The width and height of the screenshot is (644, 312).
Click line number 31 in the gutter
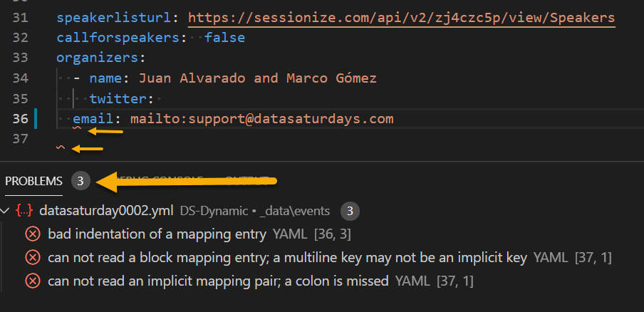tap(20, 18)
